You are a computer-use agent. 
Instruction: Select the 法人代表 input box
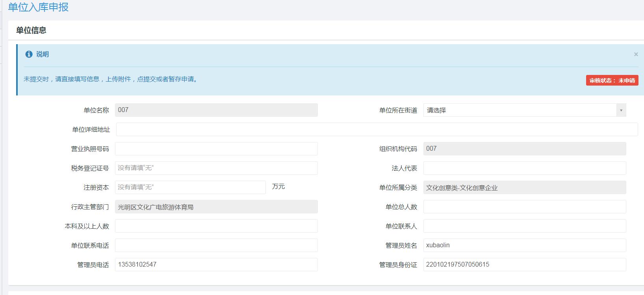(x=524, y=168)
